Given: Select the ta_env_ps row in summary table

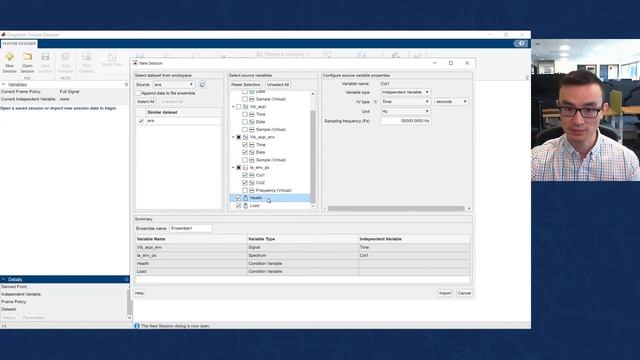Looking at the screenshot, I should click(x=303, y=256).
